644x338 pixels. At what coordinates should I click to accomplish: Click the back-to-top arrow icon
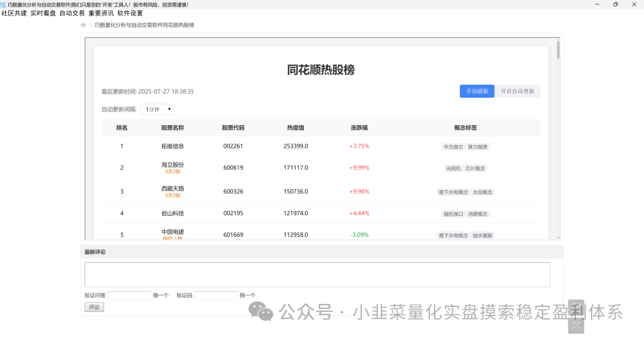pyautogui.click(x=576, y=326)
